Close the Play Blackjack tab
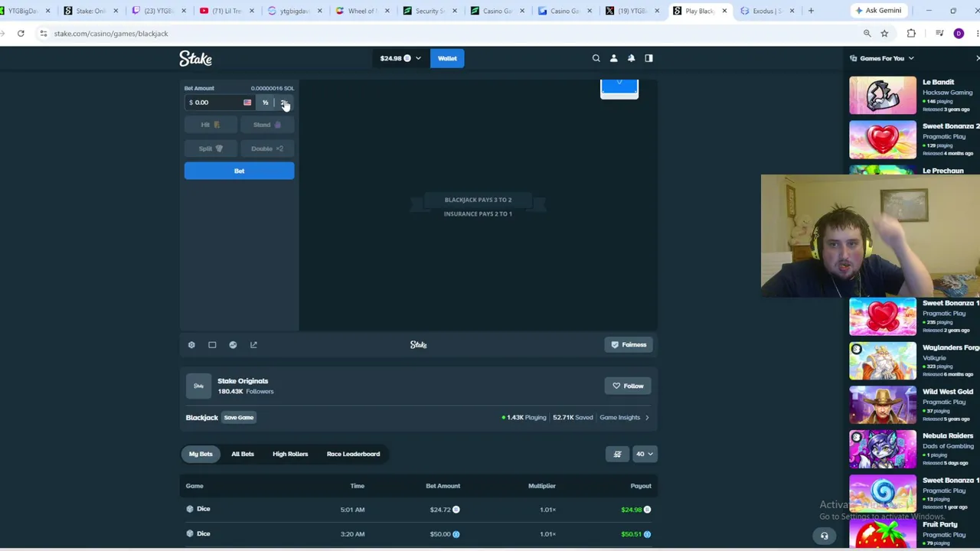Viewport: 980px width, 551px height. 724,11
